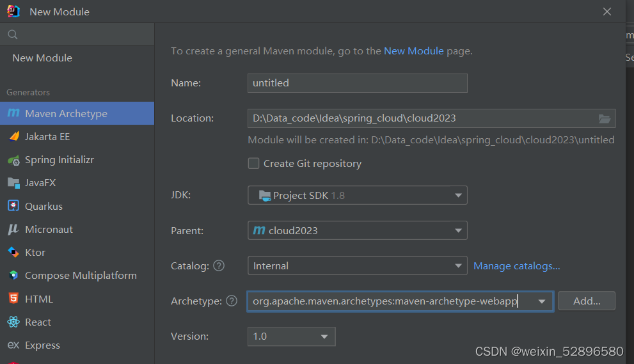634x364 pixels.
Task: Show Archetype help question mark tooltip
Action: (232, 301)
